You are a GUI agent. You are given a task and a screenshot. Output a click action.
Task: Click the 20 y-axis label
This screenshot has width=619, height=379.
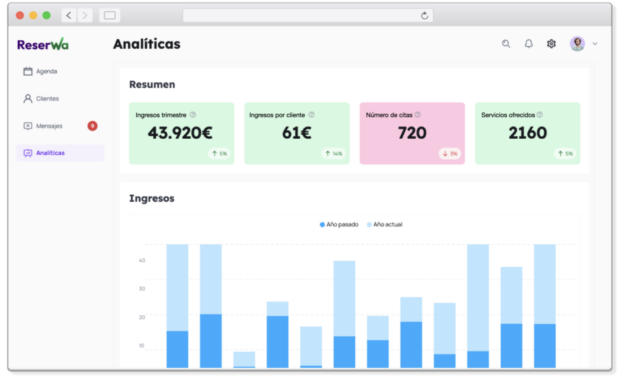click(x=142, y=317)
